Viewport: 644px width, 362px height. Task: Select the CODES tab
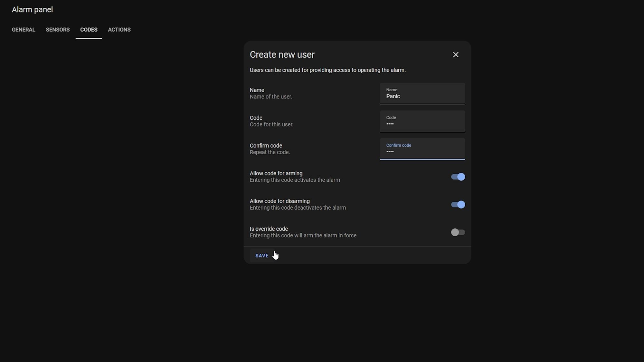tap(89, 30)
